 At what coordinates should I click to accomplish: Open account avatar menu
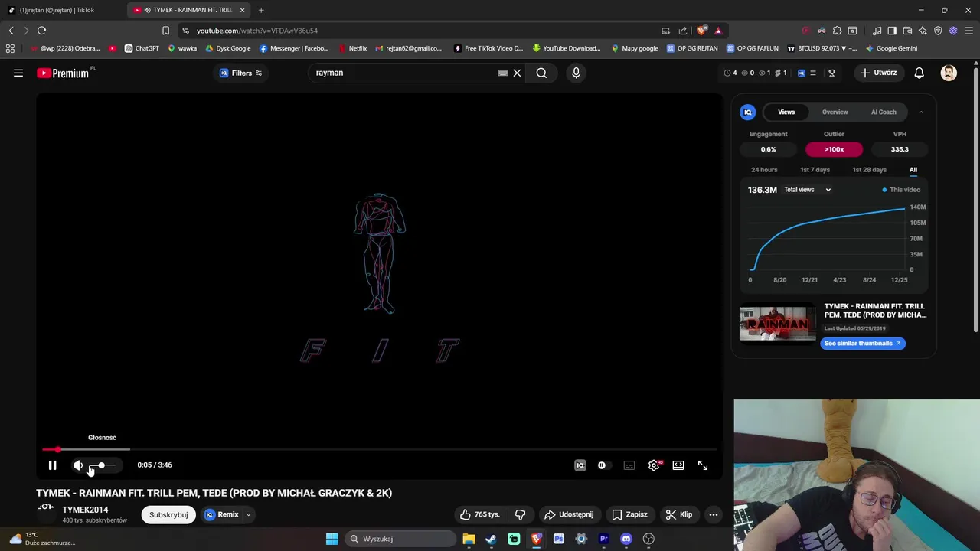click(949, 73)
